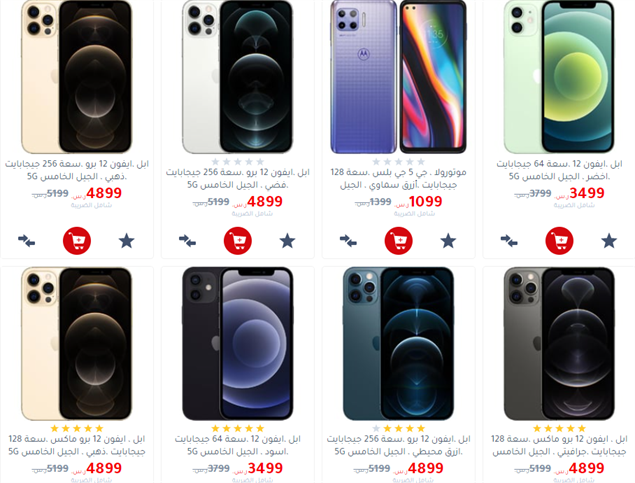635x483 pixels.
Task: Compare the Motorola G 5G Plus
Action: [x=348, y=241]
